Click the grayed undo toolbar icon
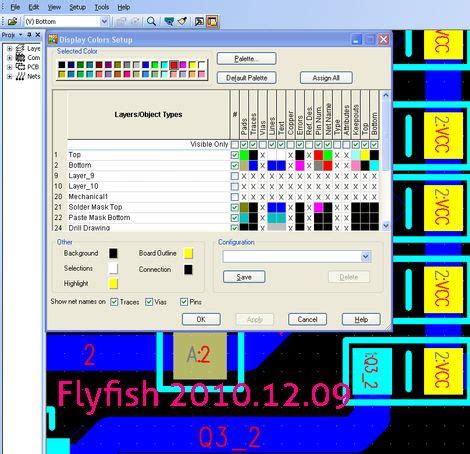This screenshot has width=470, height=454. [121, 21]
